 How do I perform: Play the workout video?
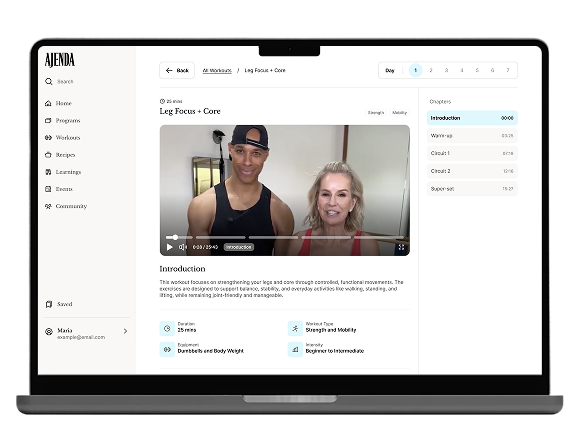pos(169,247)
